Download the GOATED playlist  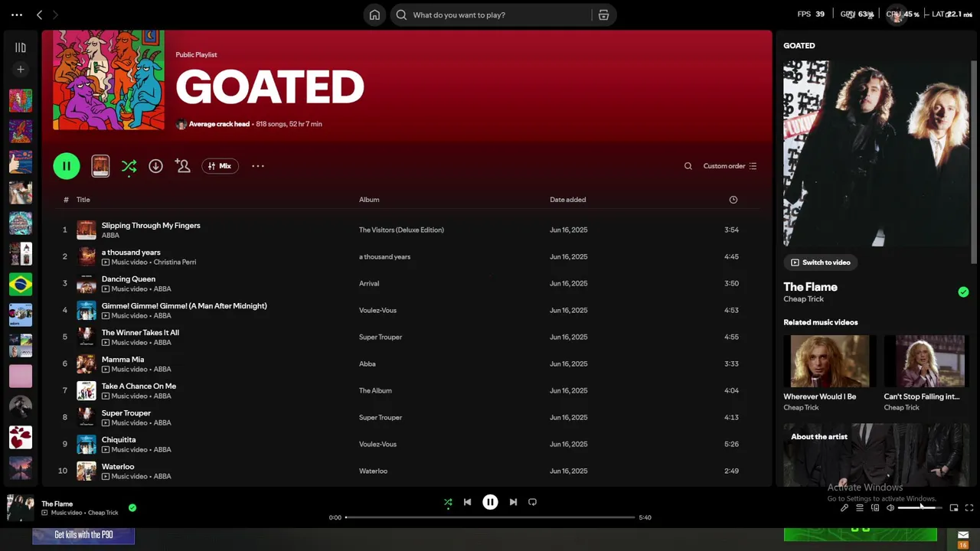tap(155, 166)
